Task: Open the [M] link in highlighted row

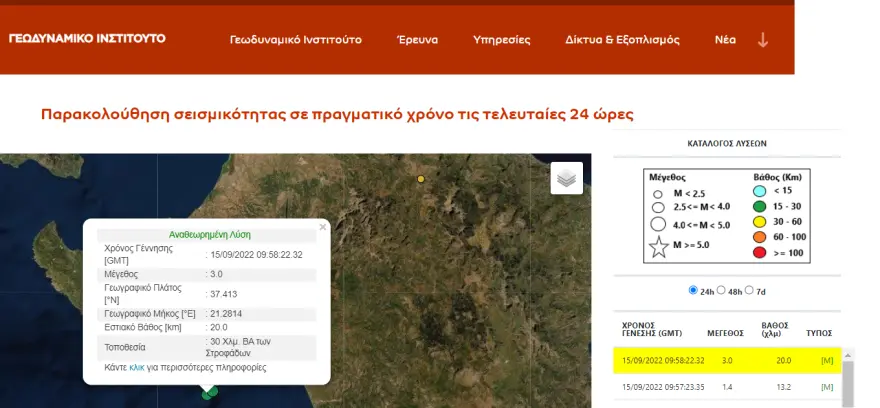Action: coord(826,361)
